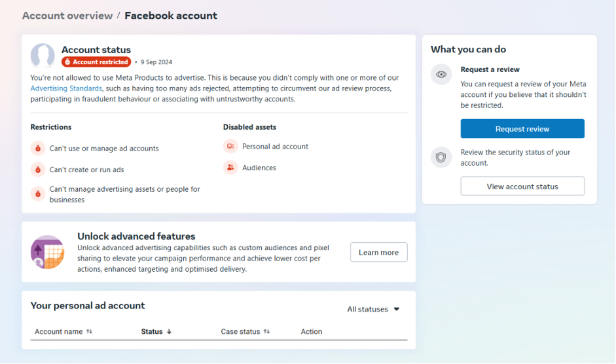This screenshot has width=616, height=364.
Task: Click the Facebook account breadcrumb title
Action: [171, 15]
